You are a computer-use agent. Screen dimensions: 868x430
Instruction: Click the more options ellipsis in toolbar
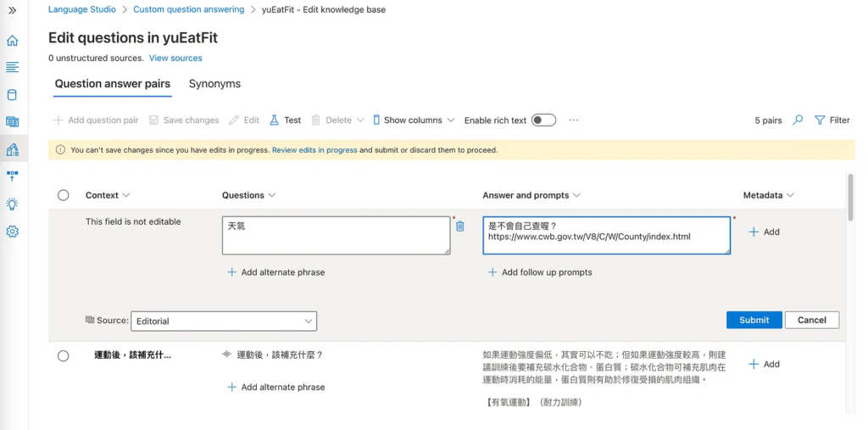coord(574,120)
